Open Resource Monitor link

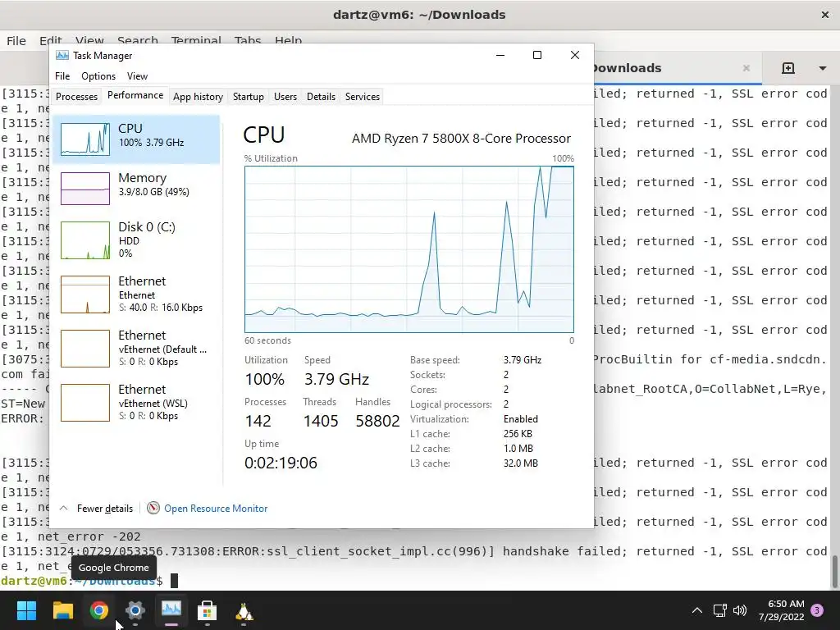pos(216,509)
